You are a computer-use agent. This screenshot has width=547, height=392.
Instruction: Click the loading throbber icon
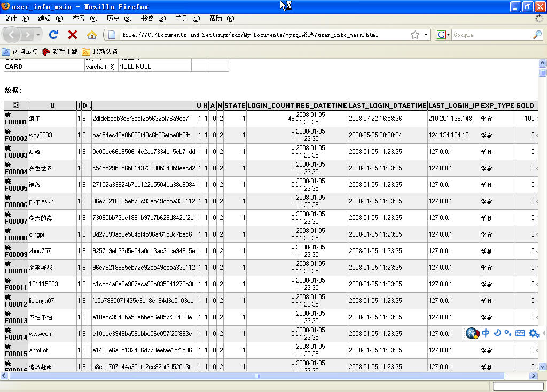(x=540, y=19)
